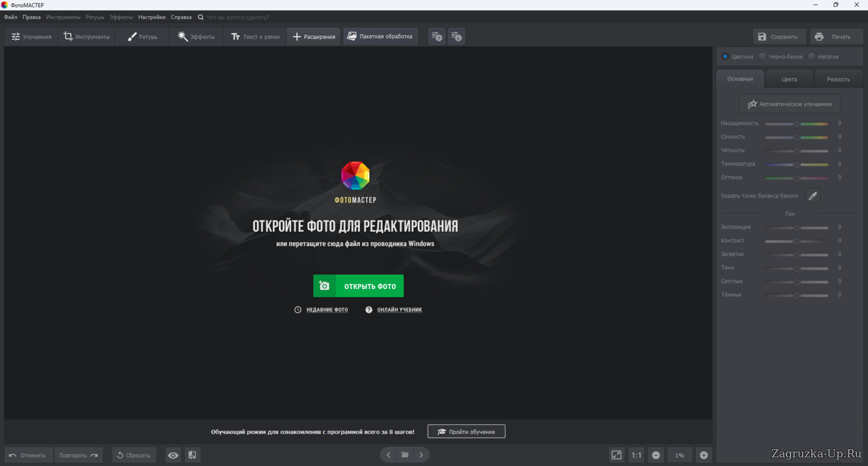Click the Насыщенность slider handle

coord(796,124)
